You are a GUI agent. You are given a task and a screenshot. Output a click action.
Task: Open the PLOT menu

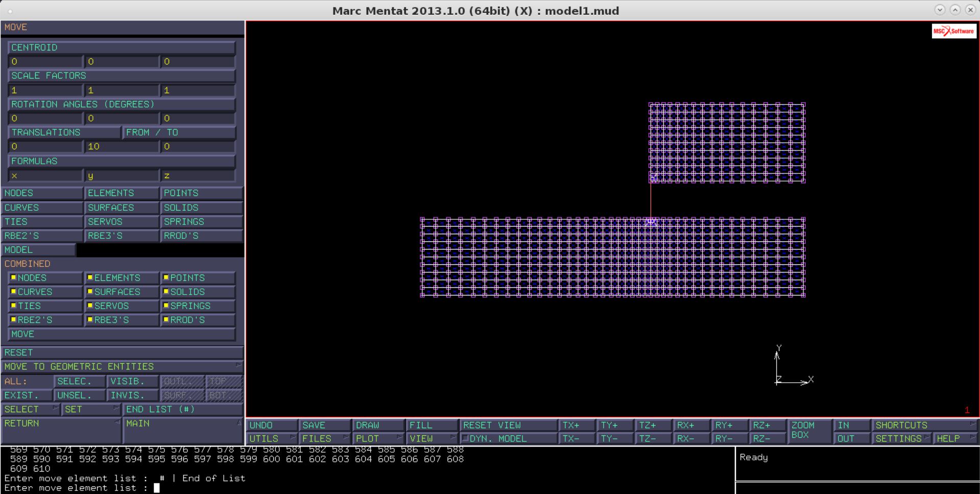coord(378,438)
